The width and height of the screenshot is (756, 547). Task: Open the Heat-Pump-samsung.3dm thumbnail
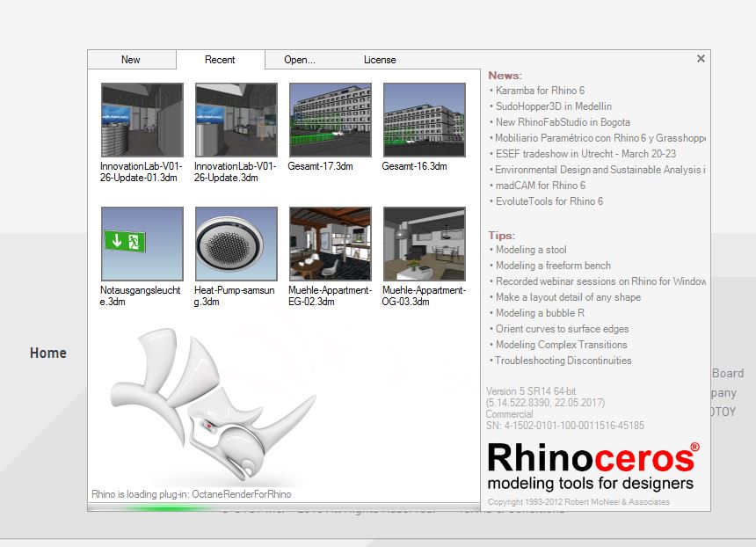tap(236, 244)
